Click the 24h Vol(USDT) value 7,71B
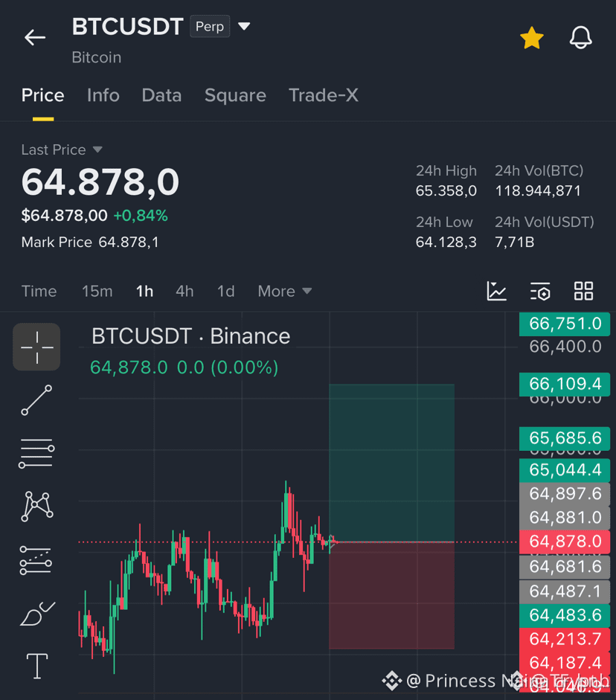Screen dimensions: 616x700 point(515,242)
